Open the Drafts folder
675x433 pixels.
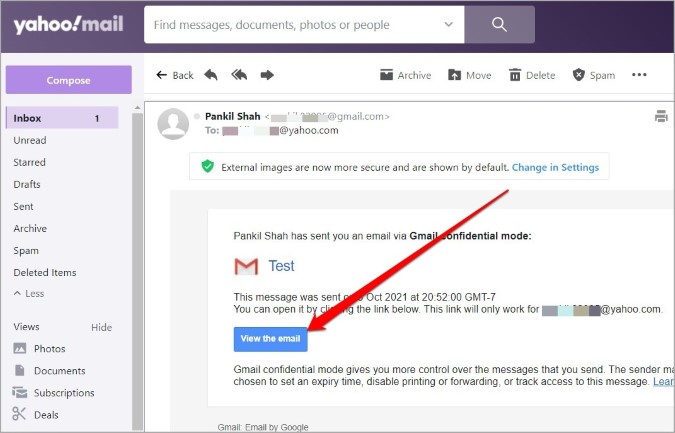point(27,184)
